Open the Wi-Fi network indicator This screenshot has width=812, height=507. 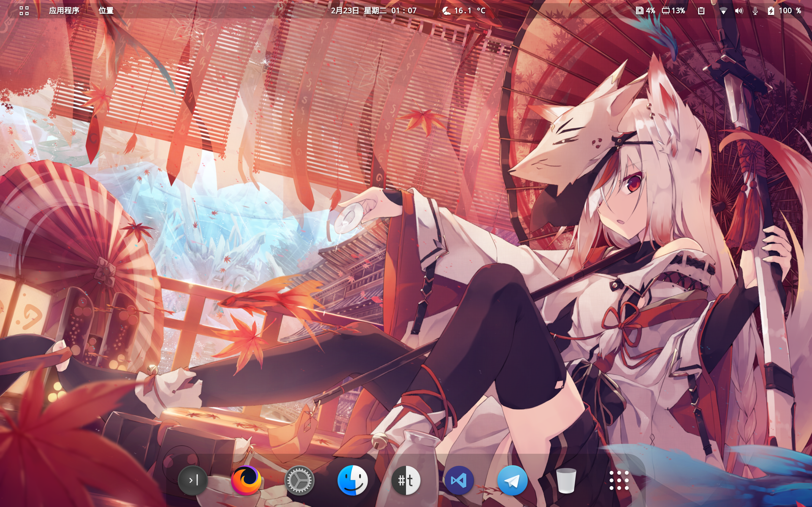723,11
